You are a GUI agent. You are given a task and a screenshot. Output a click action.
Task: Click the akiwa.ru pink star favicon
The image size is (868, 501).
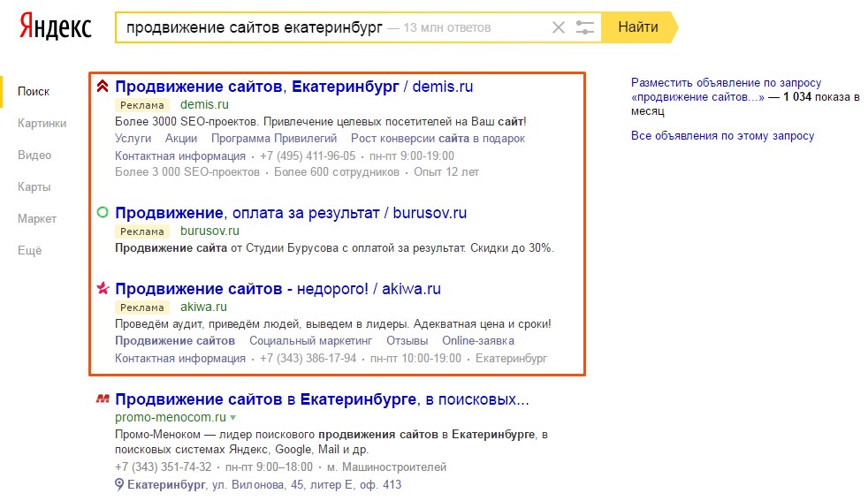pos(103,288)
